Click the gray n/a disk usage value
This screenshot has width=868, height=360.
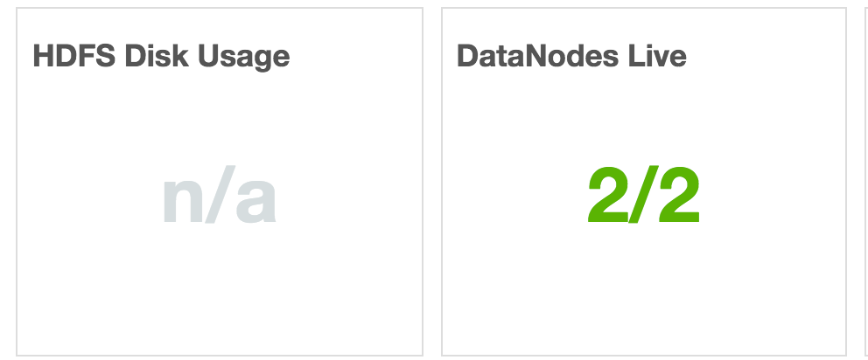220,198
